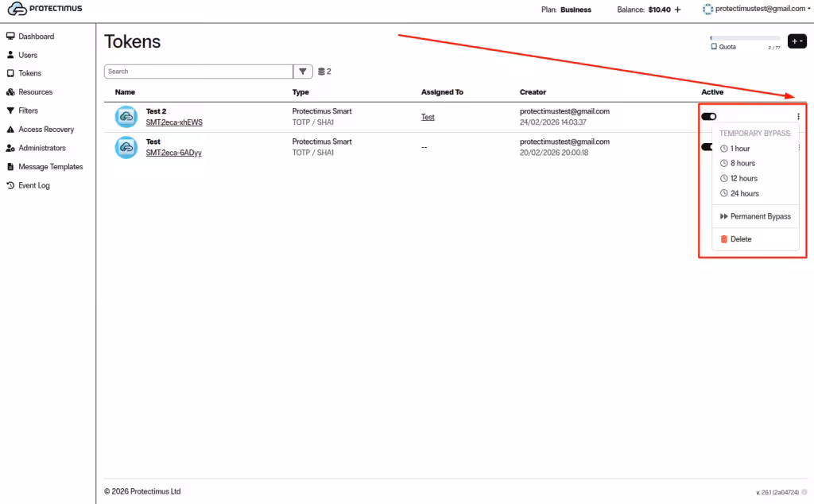The width and height of the screenshot is (814, 504).
Task: Click the Access Recovery warning icon
Action: (10, 130)
